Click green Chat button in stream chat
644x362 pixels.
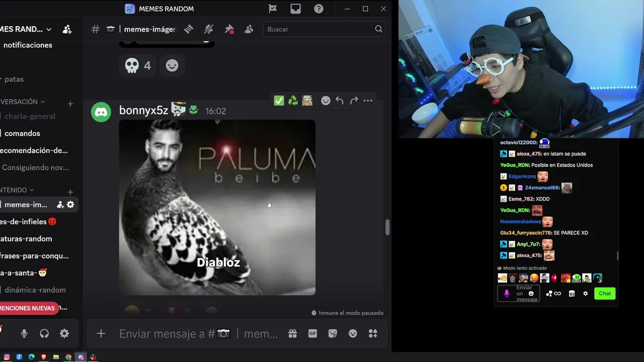click(605, 294)
